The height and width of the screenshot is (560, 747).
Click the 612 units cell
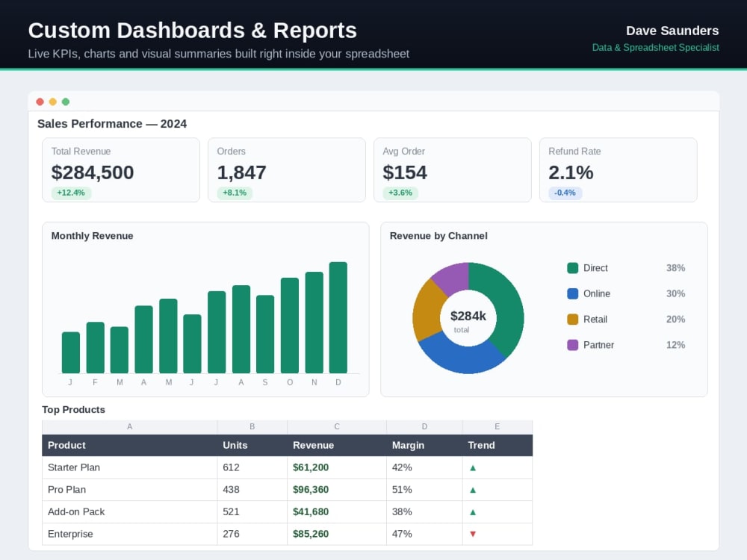(252, 467)
